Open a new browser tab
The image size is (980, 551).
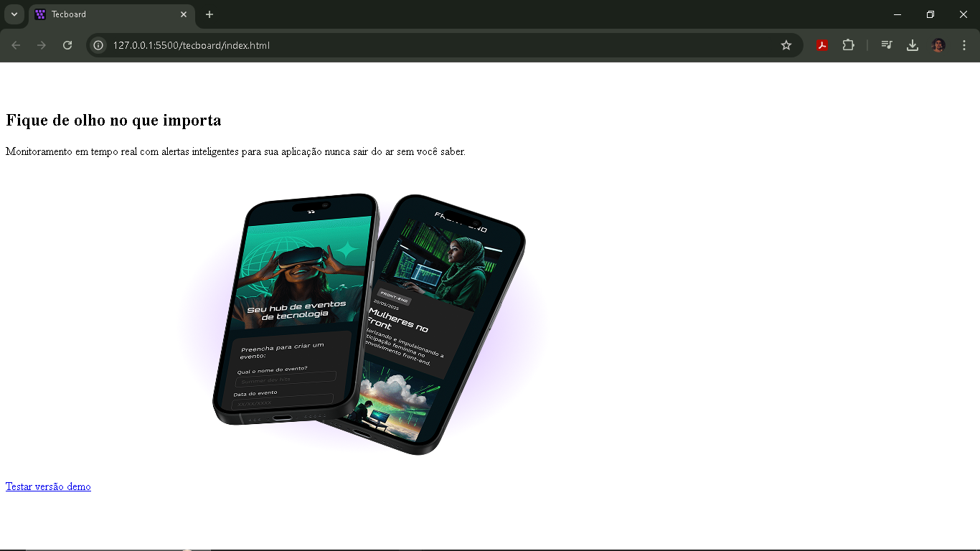(x=209, y=14)
